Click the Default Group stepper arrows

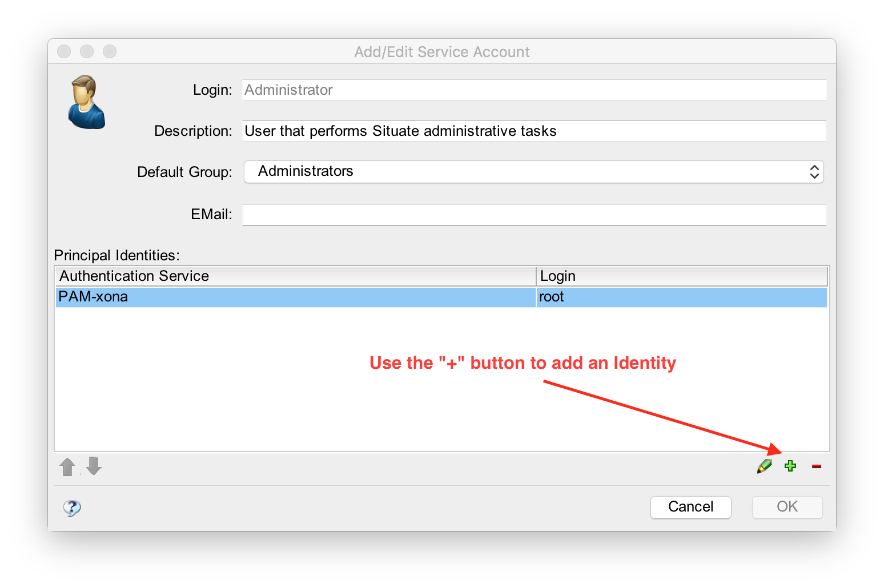click(814, 171)
